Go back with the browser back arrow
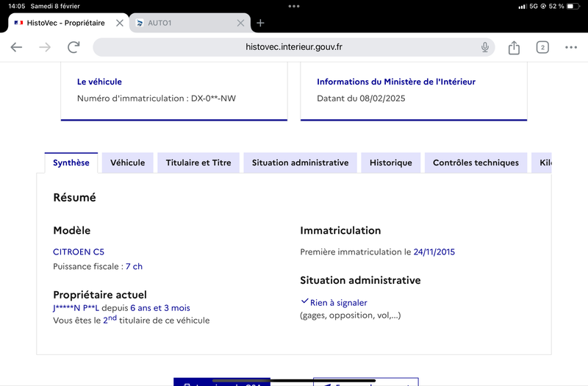The image size is (588, 386). 16,47
